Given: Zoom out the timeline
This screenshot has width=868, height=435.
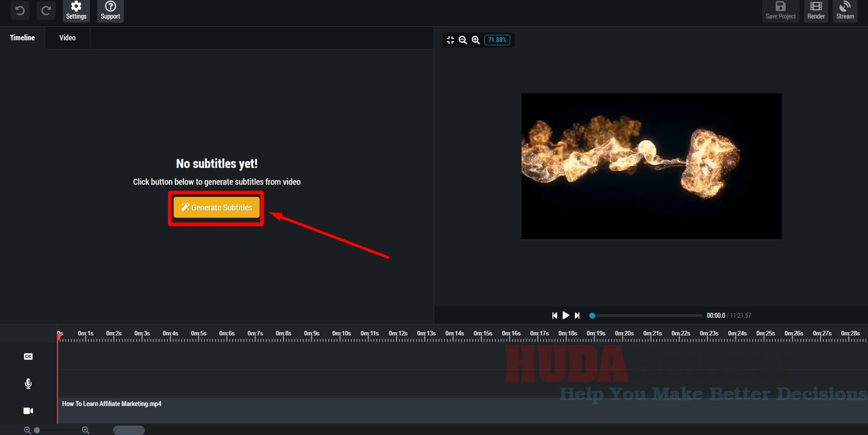Looking at the screenshot, I should coord(27,430).
